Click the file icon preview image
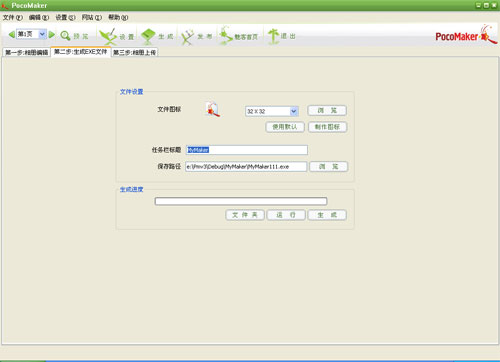Screen dimensions: 500x362 (213, 109)
